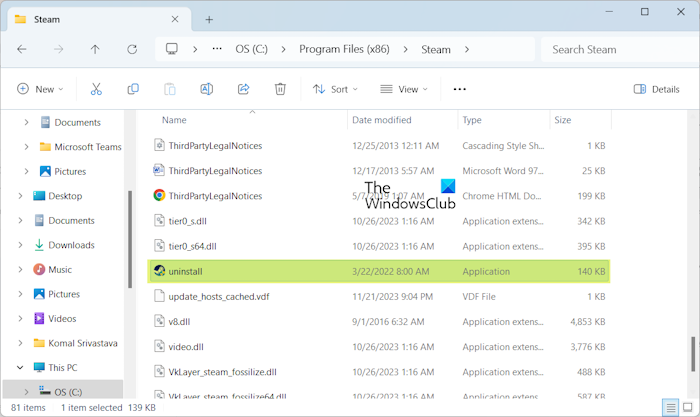The height and width of the screenshot is (417, 700).
Task: Collapse This PC in navigation pane
Action: coord(20,367)
